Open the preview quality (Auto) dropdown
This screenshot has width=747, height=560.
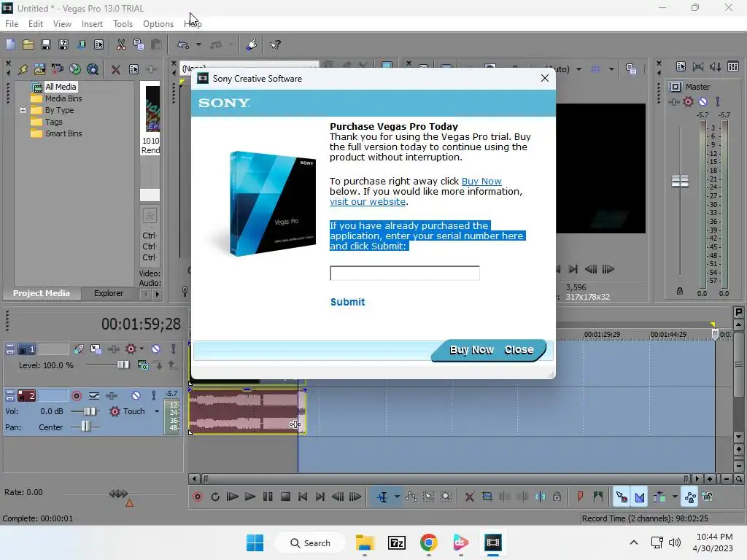coord(578,69)
